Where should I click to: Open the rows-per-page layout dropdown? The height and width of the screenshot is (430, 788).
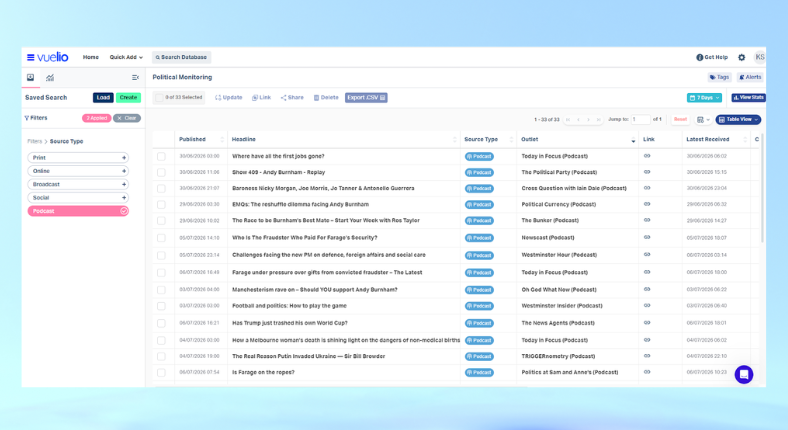point(703,120)
